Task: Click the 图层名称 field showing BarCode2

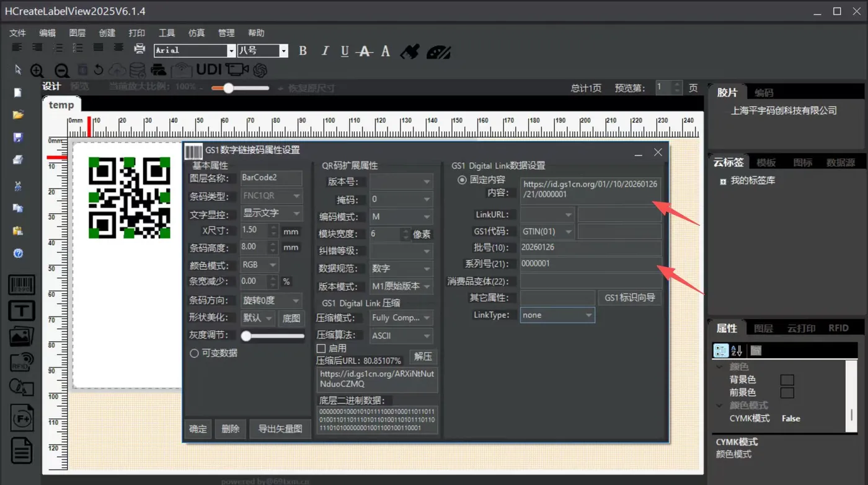Action: click(x=272, y=178)
